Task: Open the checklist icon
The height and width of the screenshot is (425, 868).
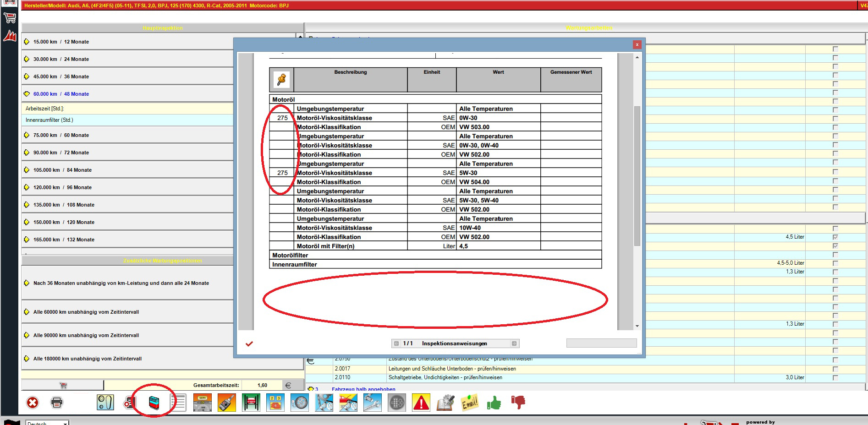Action: 178,403
